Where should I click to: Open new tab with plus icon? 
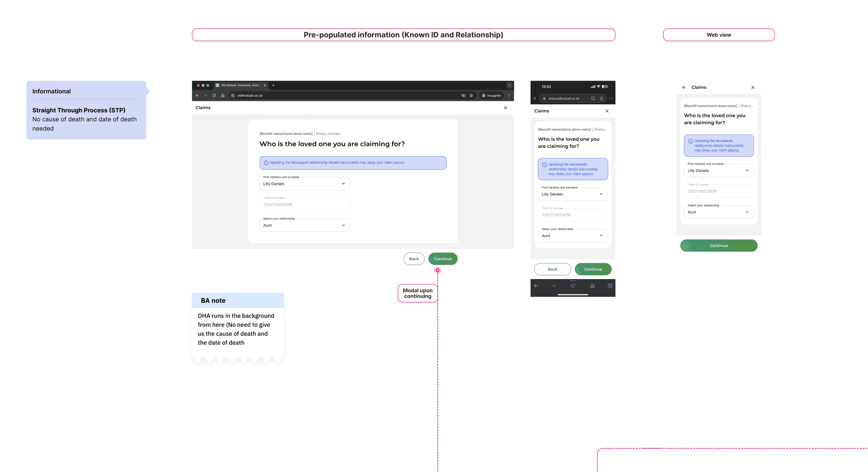(273, 85)
